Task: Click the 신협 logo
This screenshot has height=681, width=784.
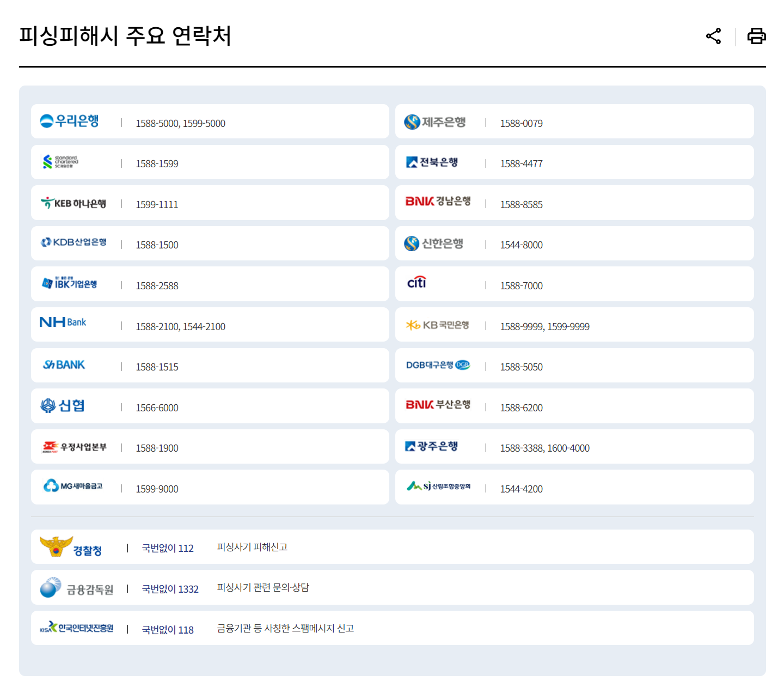Action: tap(63, 406)
